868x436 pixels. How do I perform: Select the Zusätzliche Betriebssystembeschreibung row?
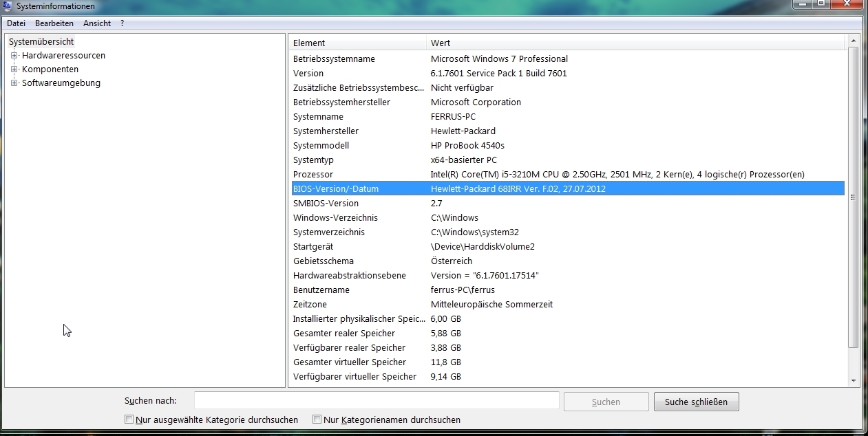[567, 88]
